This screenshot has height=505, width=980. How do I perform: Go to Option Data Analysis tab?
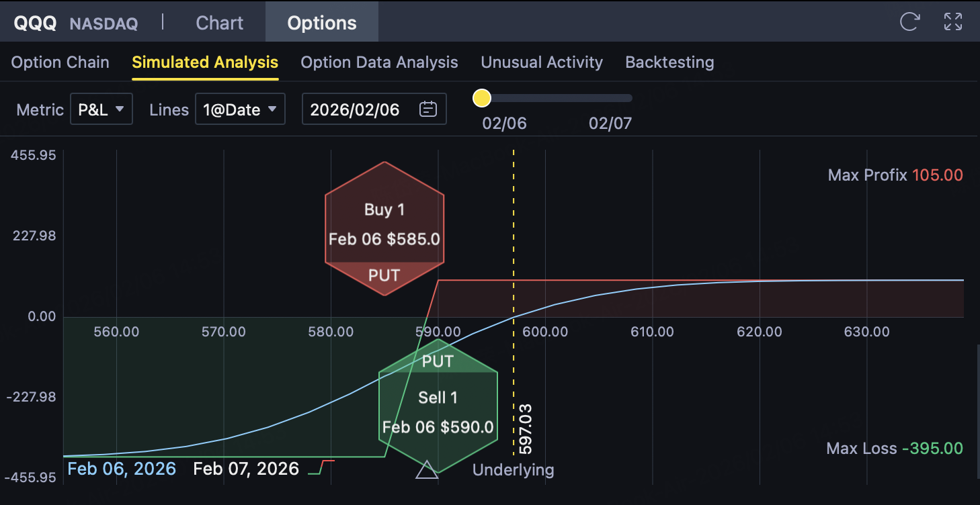point(379,62)
